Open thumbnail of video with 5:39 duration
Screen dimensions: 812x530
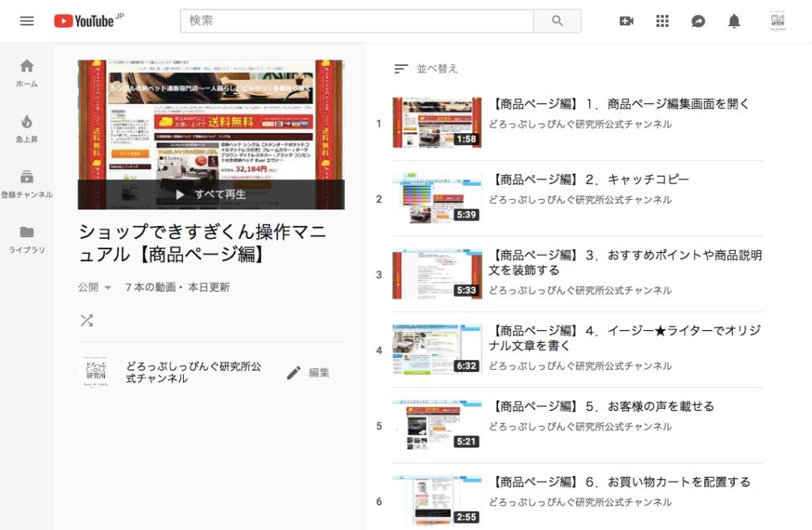pos(437,198)
